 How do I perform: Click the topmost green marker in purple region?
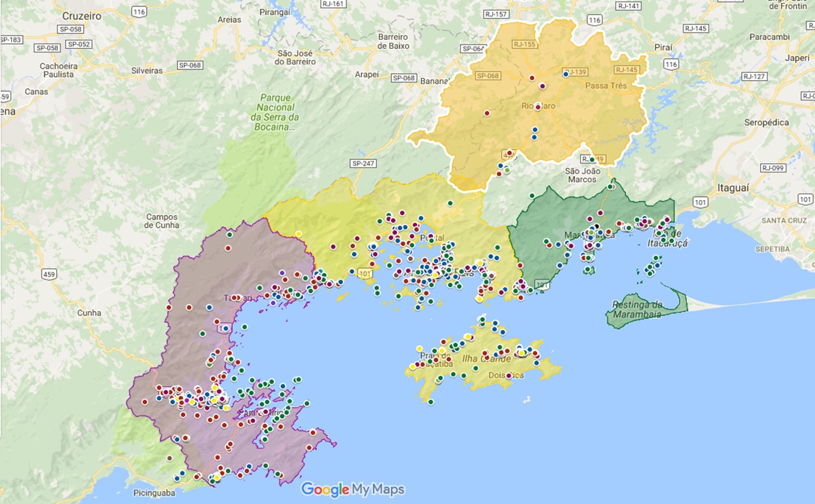[x=229, y=235]
